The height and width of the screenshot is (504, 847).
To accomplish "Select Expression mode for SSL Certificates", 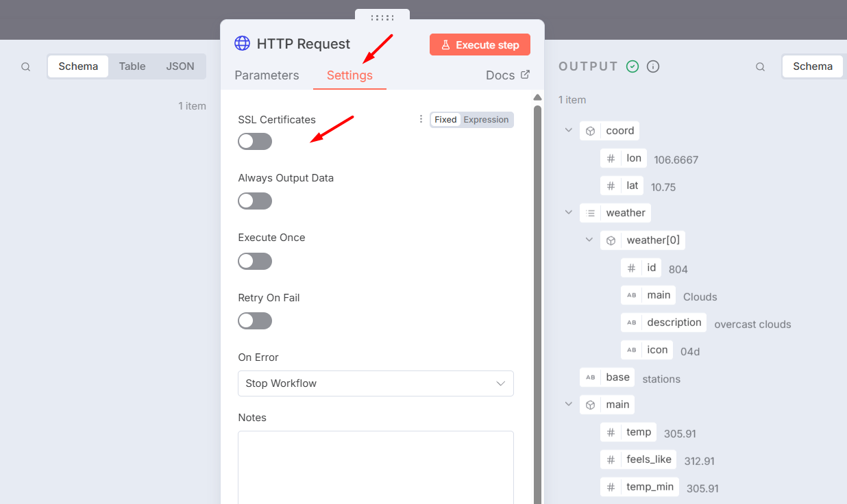I will (x=486, y=120).
